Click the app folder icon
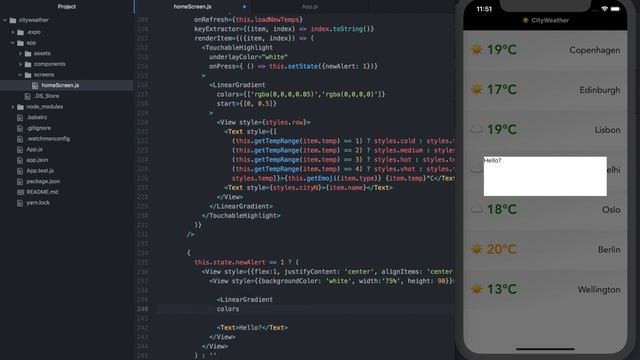Screen dimensions: 640x360 point(20,42)
